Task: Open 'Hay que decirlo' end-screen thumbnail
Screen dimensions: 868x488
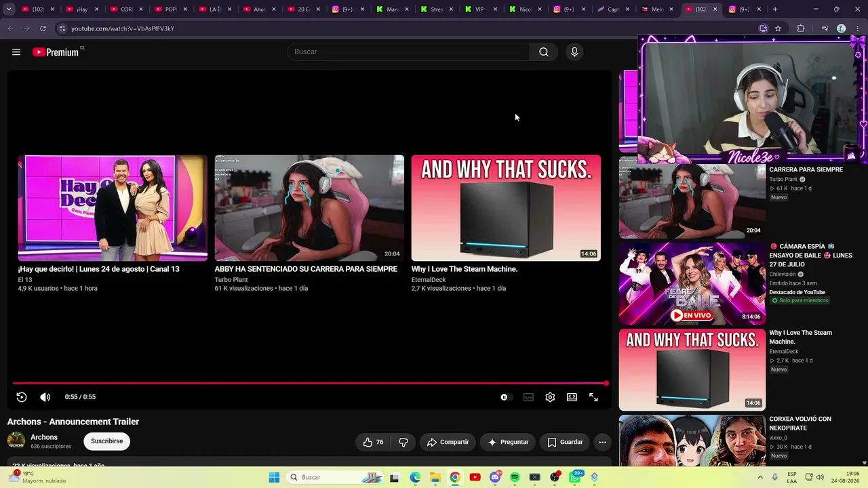Action: [x=113, y=208]
